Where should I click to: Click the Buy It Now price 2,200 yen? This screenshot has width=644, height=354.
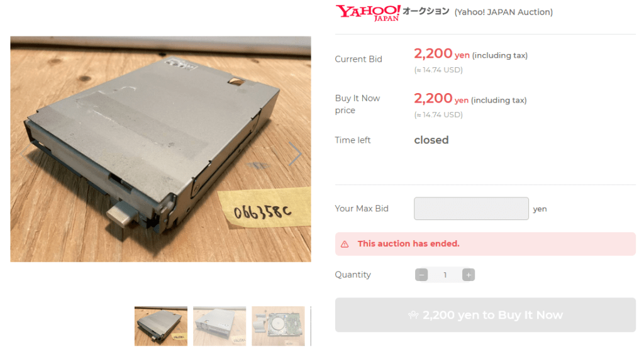(x=441, y=99)
